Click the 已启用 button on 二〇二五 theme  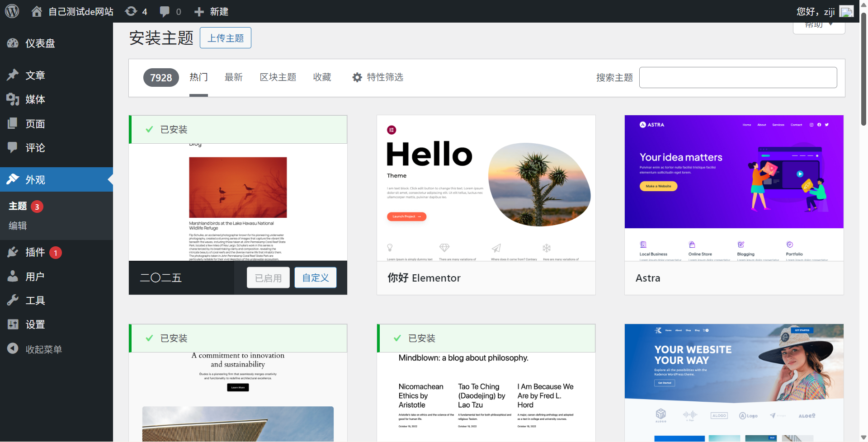[x=269, y=277]
